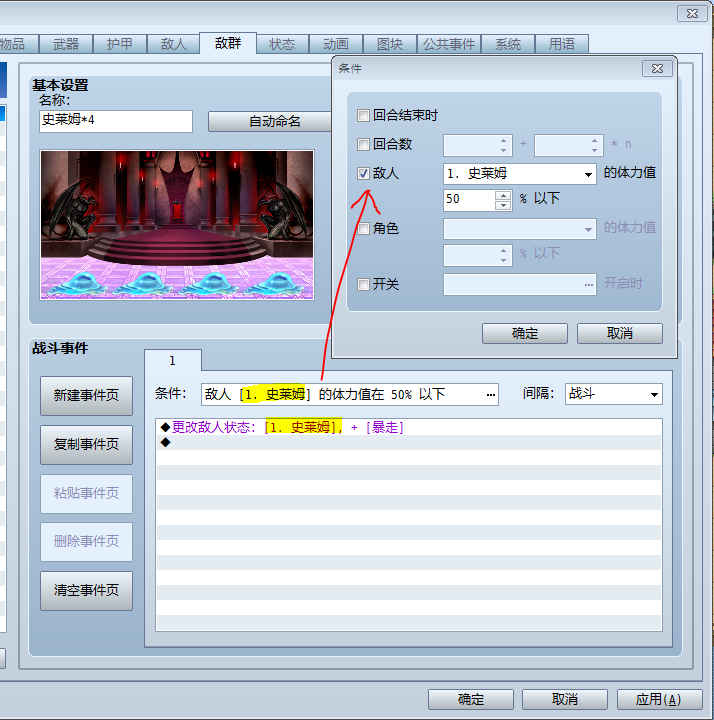Open the enemy dropdown showing 1. 史莱姆
This screenshot has width=714, height=720.
(x=519, y=174)
